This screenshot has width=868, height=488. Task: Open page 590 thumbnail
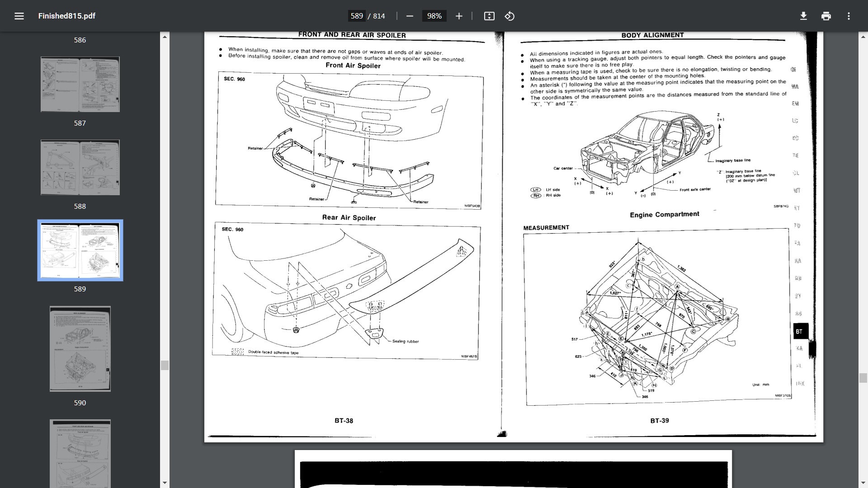tap(80, 349)
